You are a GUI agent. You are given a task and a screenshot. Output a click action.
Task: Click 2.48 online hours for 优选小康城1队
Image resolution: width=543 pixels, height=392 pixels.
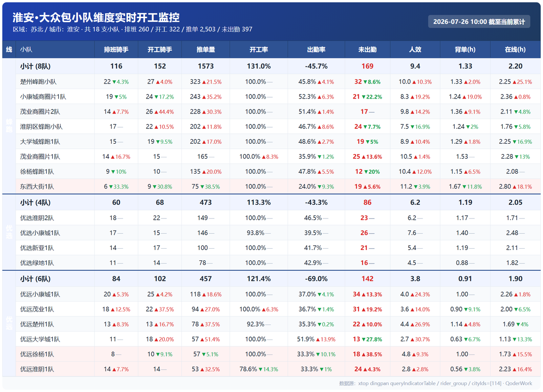[x=515, y=233]
